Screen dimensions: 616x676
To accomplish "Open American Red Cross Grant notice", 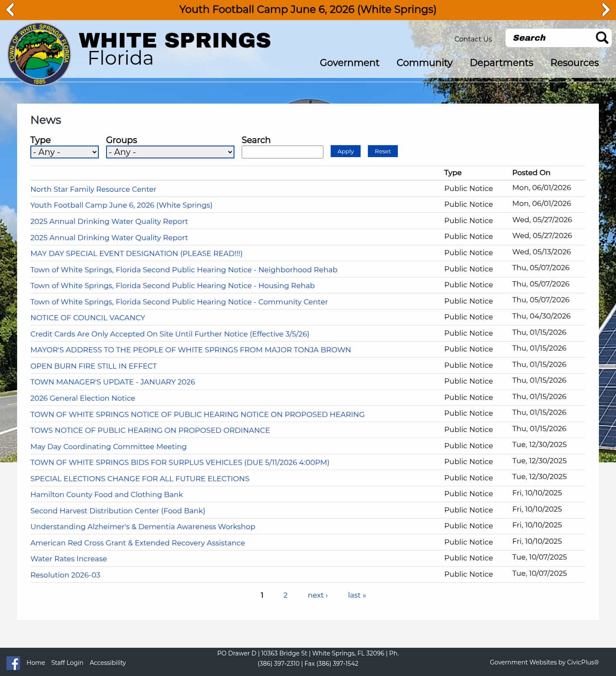I will (137, 543).
